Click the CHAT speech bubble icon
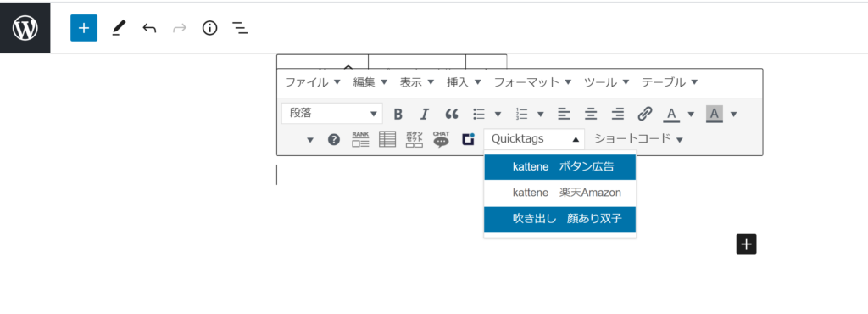Image resolution: width=868 pixels, height=314 pixels. [441, 139]
